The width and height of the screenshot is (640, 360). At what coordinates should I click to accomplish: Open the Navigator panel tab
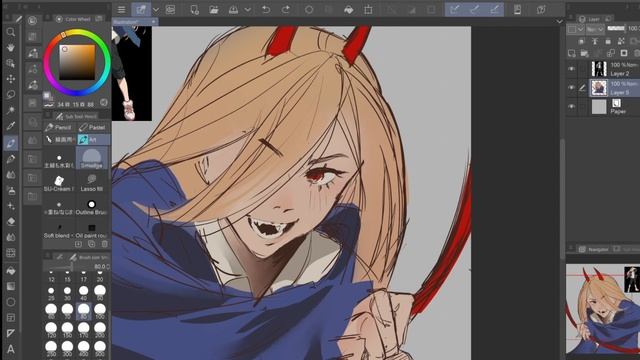pyautogui.click(x=594, y=249)
